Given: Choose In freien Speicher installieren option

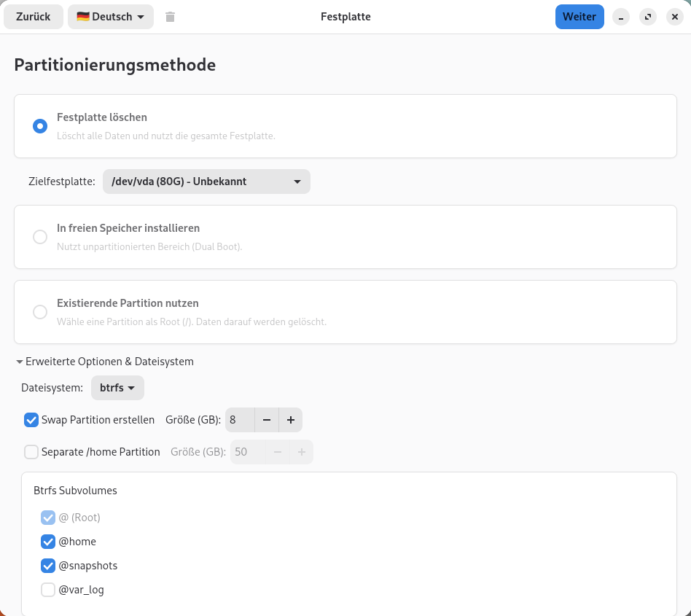Looking at the screenshot, I should coord(40,237).
